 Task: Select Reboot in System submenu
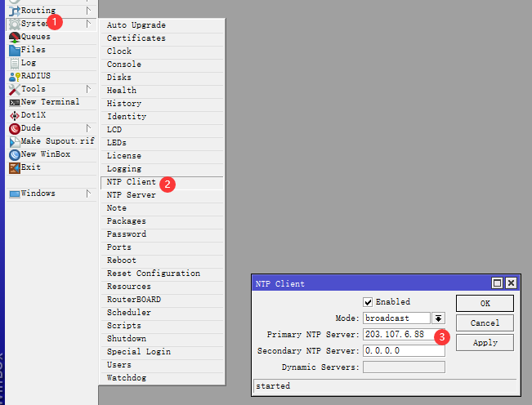click(162, 260)
